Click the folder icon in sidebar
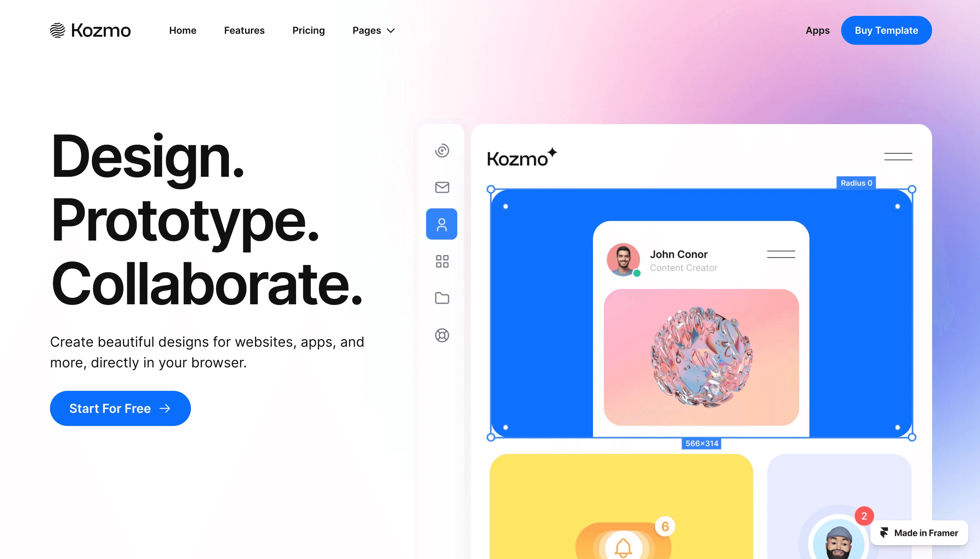The image size is (980, 559). [441, 298]
